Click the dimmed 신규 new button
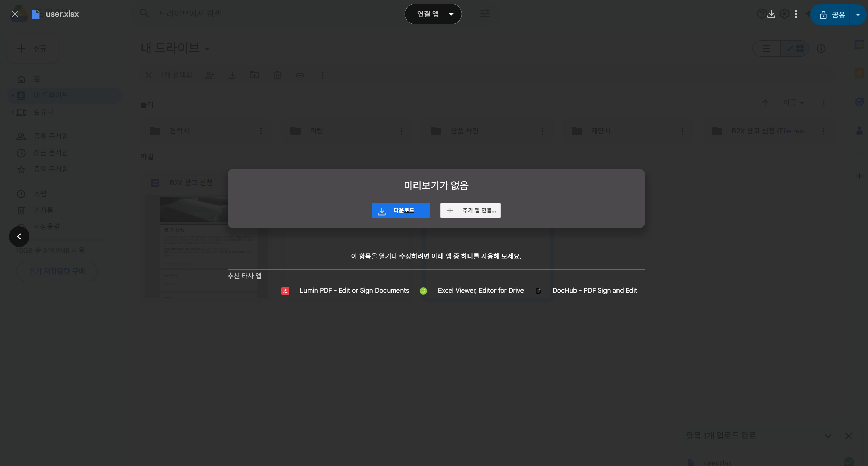Image resolution: width=868 pixels, height=466 pixels. 33,49
